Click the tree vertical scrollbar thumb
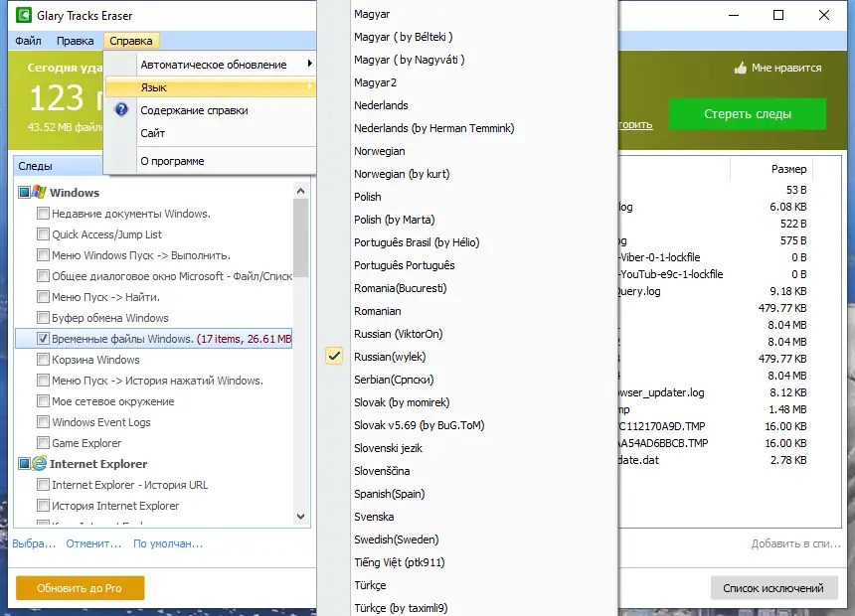 [300, 237]
